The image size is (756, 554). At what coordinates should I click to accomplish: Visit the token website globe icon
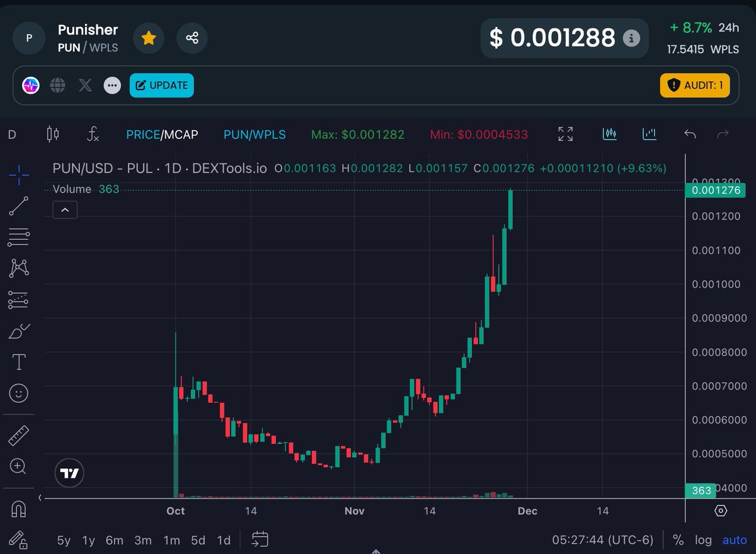58,85
